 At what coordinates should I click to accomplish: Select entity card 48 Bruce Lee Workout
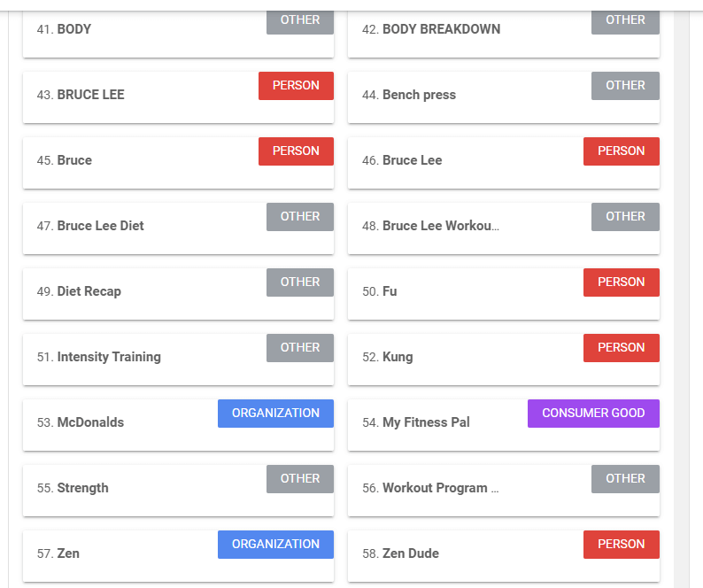coord(460,228)
